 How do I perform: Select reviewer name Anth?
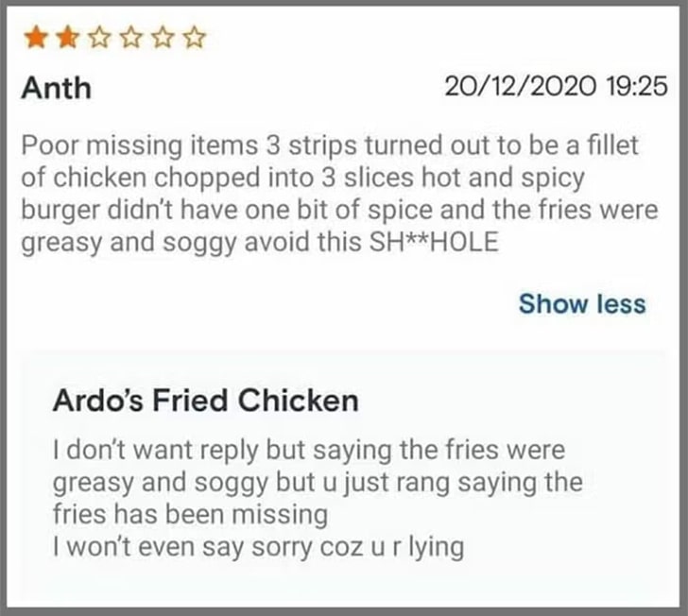pos(56,88)
